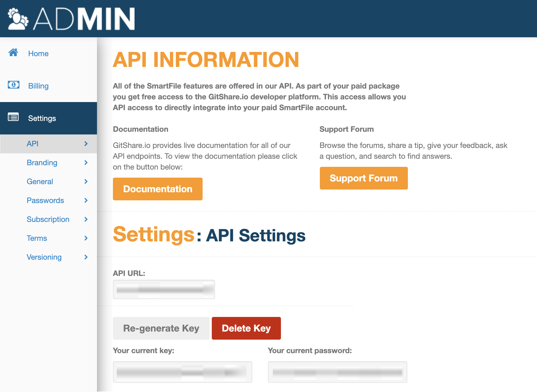This screenshot has height=392, width=537.
Task: Click the 'Your current key:' label
Action: tap(143, 350)
